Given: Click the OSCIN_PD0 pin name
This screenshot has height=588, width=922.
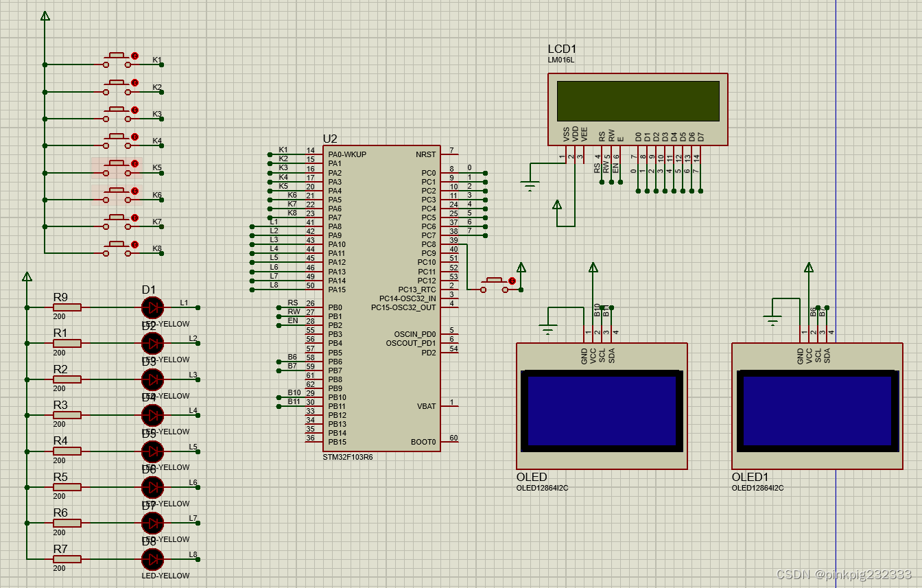Looking at the screenshot, I should click(x=414, y=334).
